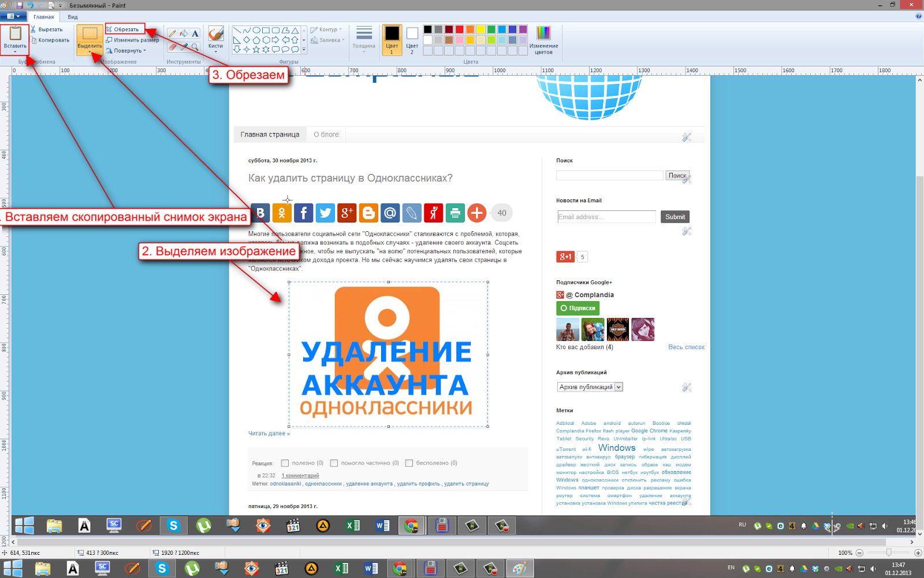Select the Pencil tool

172,34
